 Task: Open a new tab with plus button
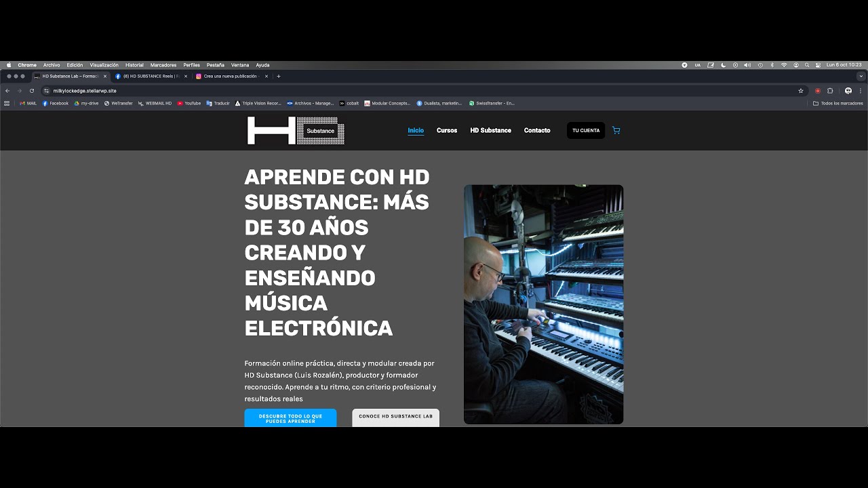pyautogui.click(x=278, y=76)
